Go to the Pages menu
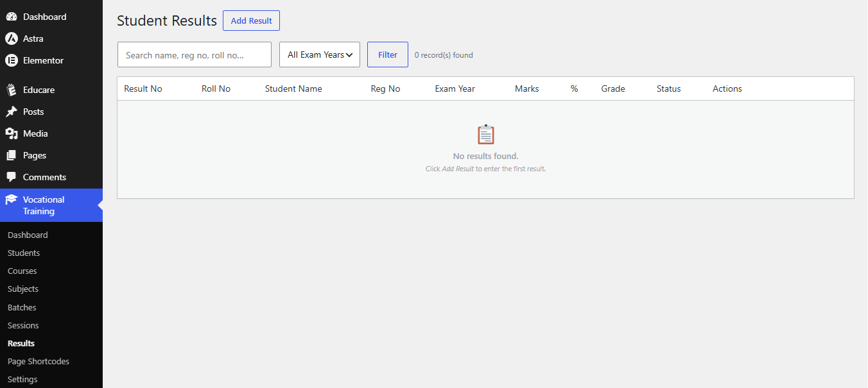 tap(51, 155)
